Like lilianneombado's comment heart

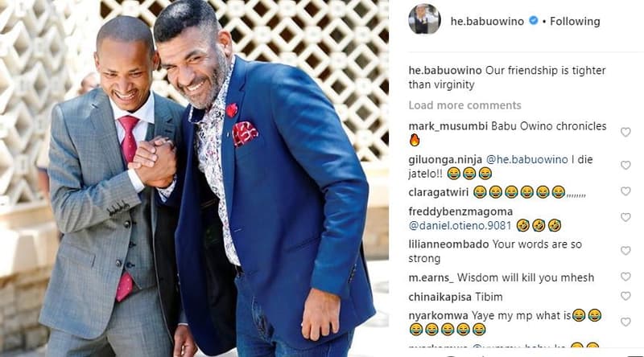pyautogui.click(x=625, y=250)
